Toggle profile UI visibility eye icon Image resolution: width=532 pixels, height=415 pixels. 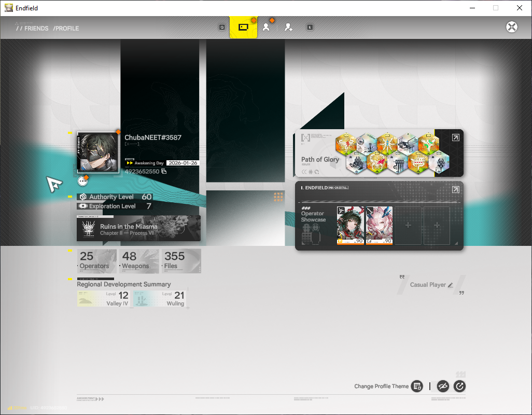[x=443, y=386]
